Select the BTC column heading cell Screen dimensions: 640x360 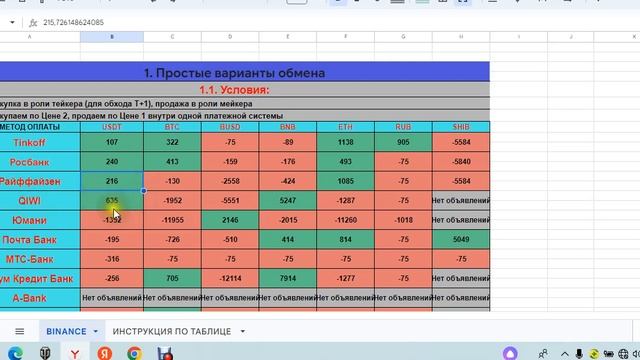coord(172,127)
